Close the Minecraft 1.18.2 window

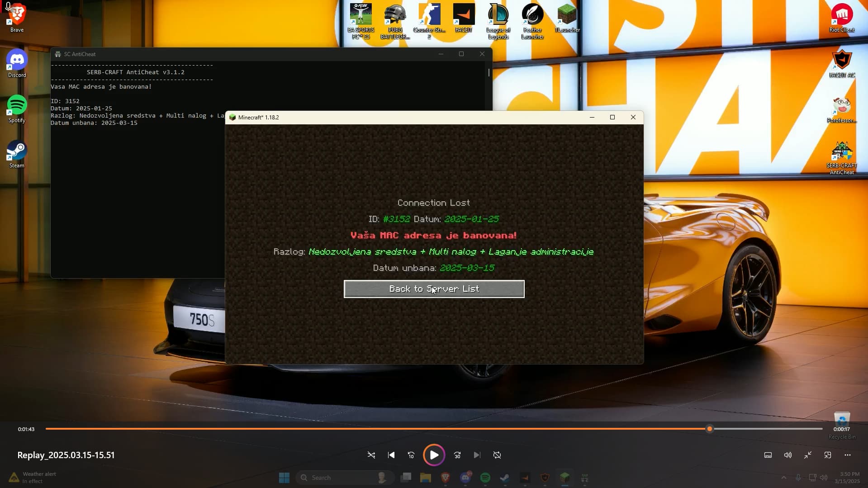[x=633, y=117]
